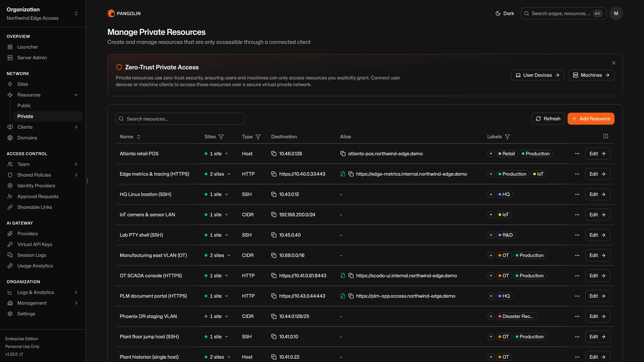Viewport: 644px width, 362px height.
Task: Open more actions for PLM document portal
Action: point(577,296)
